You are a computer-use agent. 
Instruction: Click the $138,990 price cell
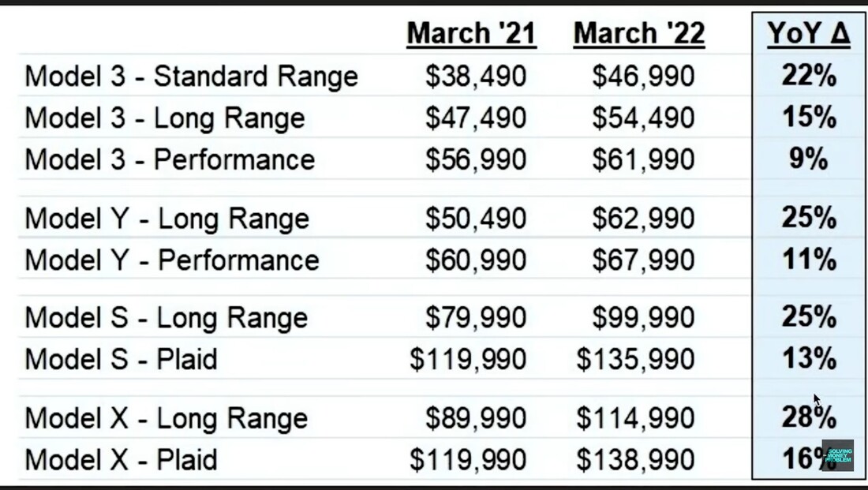635,460
